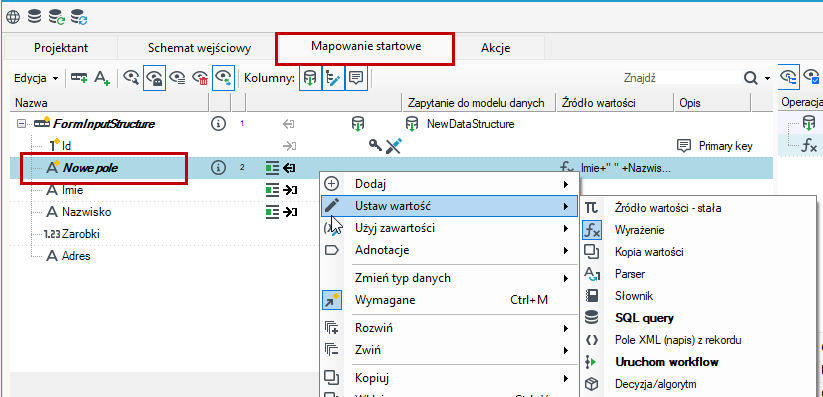The width and height of the screenshot is (823, 397).
Task: Open the Ustaw wartość submenu
Action: (449, 206)
